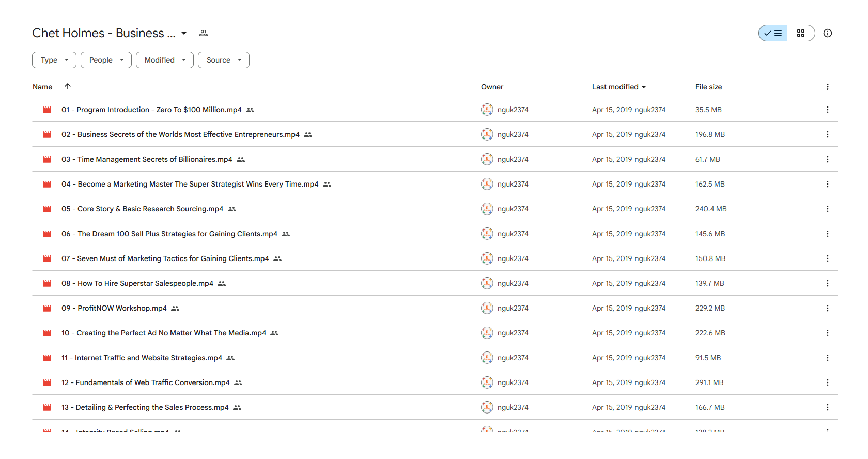Select file 12 - Fundamentals of Web Traffic Conversion.mp4

pyautogui.click(x=146, y=382)
